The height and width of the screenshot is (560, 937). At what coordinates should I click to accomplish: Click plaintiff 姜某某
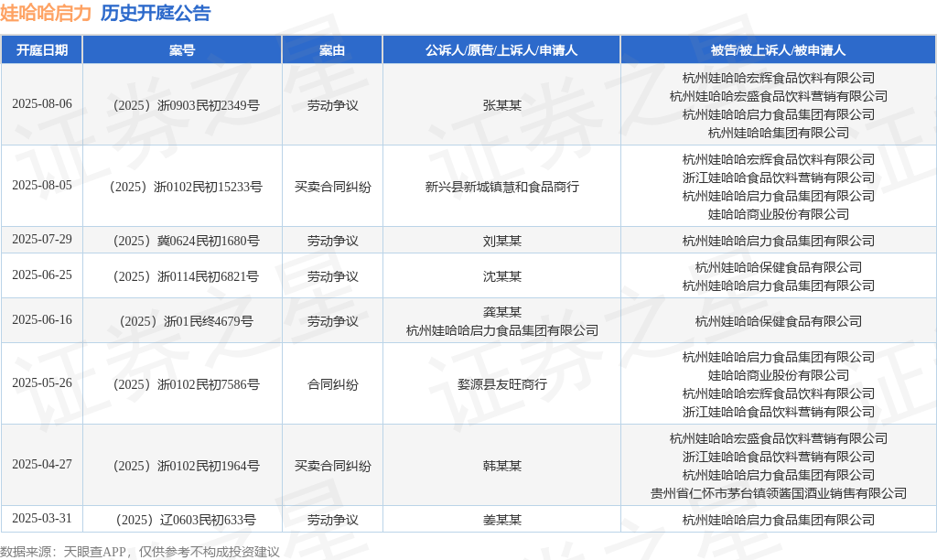(x=502, y=520)
